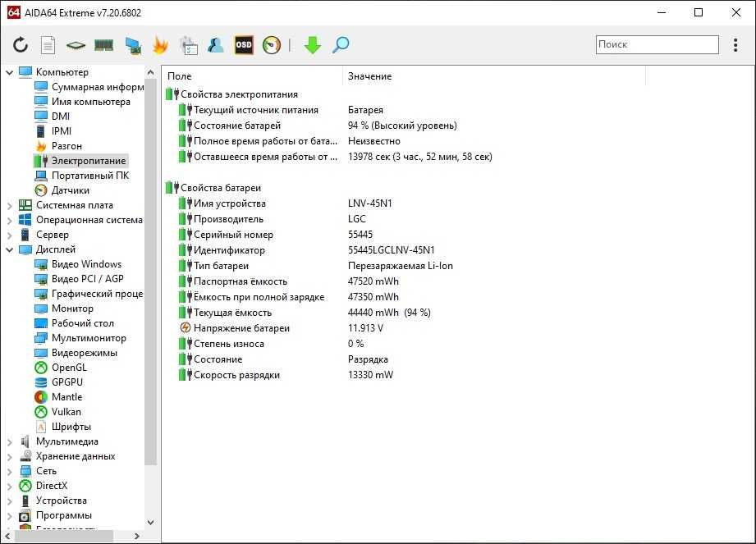Launch the flame stability test icon
The image size is (756, 544).
click(160, 45)
